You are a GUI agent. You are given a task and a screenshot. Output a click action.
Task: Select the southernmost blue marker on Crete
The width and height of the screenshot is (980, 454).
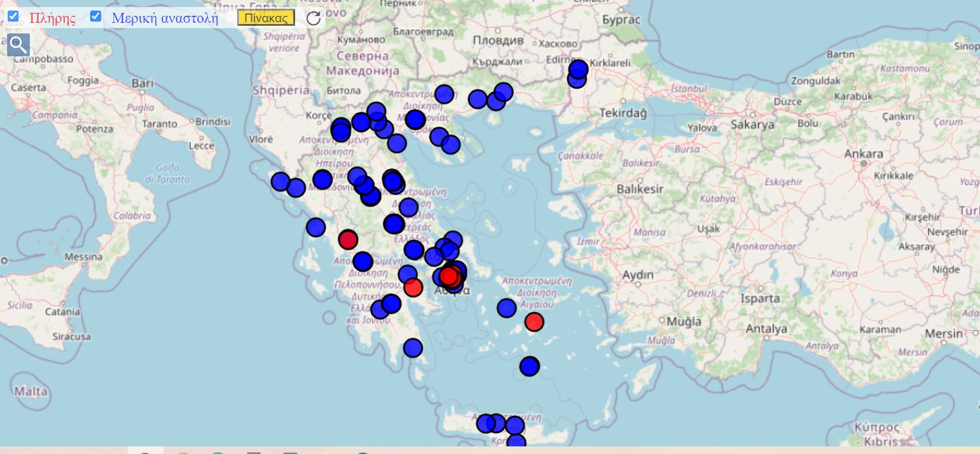516,442
